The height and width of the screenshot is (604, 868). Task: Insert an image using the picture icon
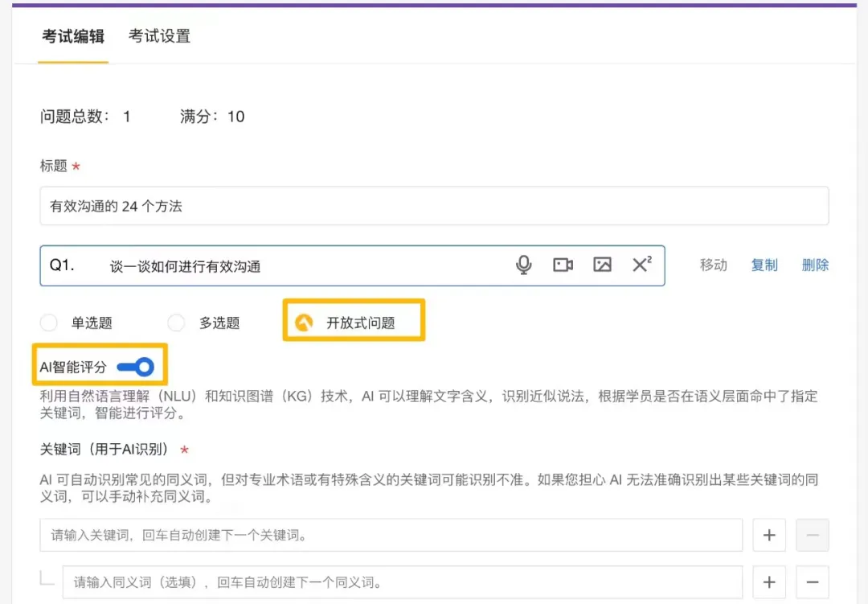click(602, 265)
